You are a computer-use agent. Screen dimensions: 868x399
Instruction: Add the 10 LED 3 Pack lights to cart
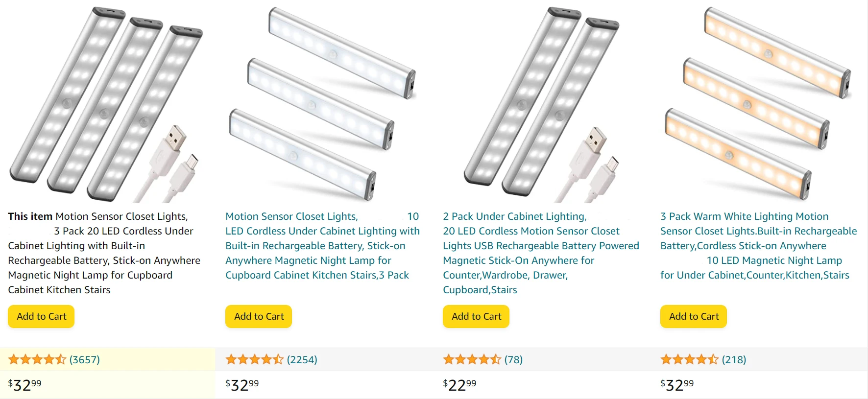[259, 316]
